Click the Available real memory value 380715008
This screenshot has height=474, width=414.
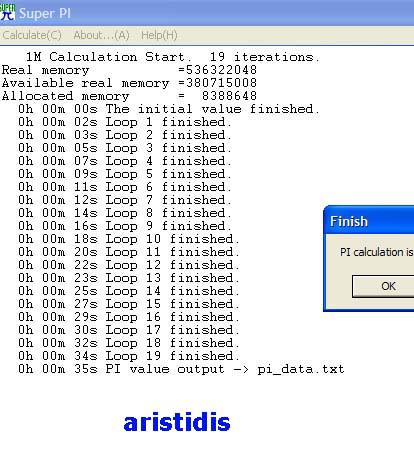pyautogui.click(x=221, y=83)
